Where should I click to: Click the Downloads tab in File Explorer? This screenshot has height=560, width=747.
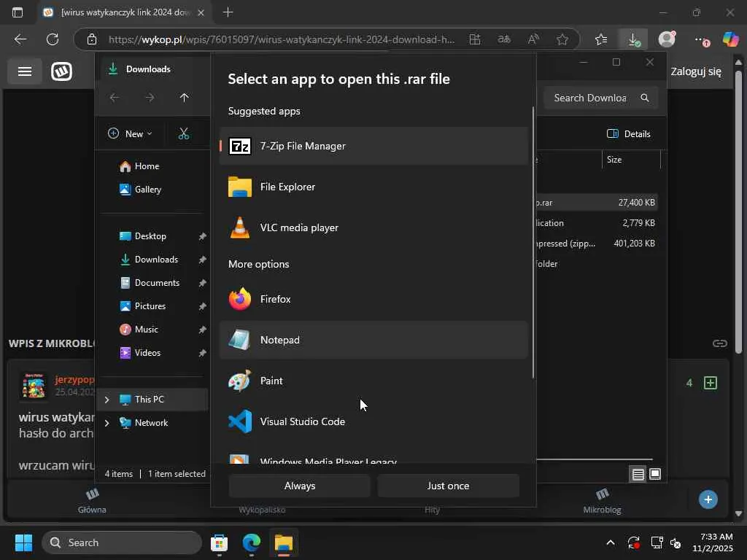(x=147, y=69)
